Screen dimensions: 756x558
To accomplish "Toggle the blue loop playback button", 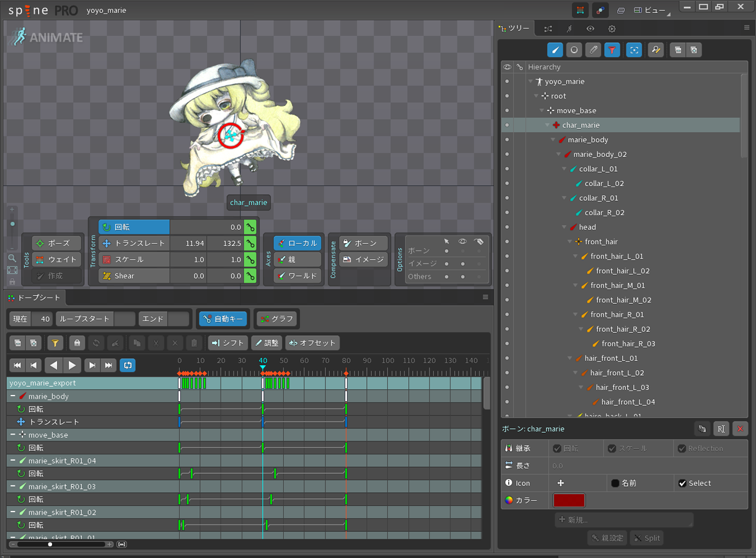I will pyautogui.click(x=128, y=365).
